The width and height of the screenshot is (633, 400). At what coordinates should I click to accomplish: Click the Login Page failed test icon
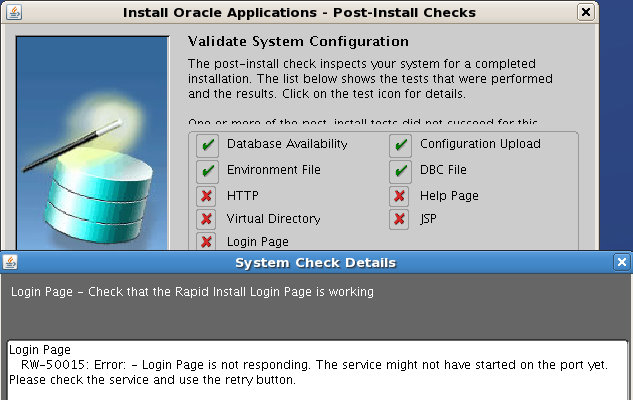coord(207,242)
